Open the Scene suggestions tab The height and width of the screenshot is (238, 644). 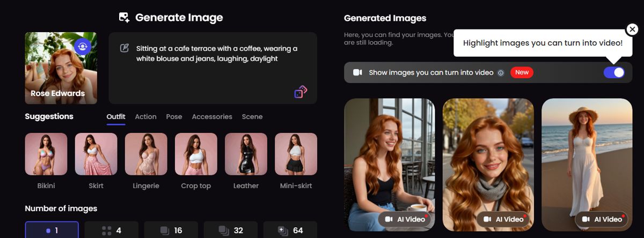pyautogui.click(x=252, y=117)
